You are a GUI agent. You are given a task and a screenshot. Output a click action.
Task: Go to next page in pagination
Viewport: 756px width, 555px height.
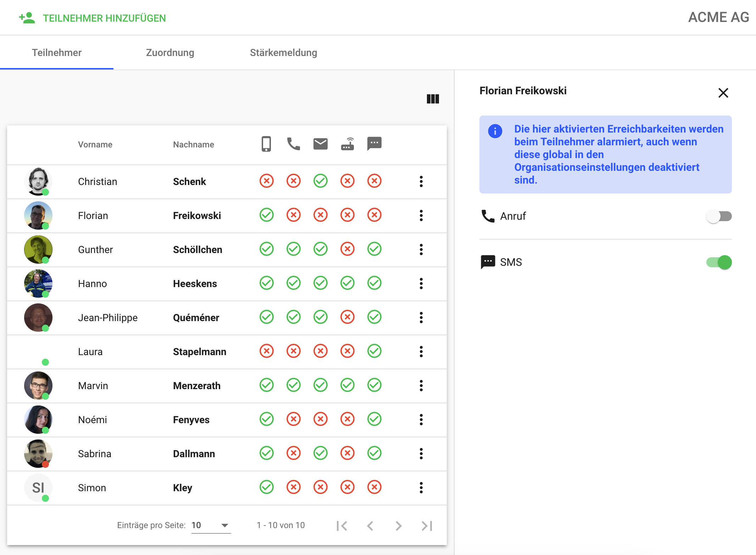tap(398, 526)
